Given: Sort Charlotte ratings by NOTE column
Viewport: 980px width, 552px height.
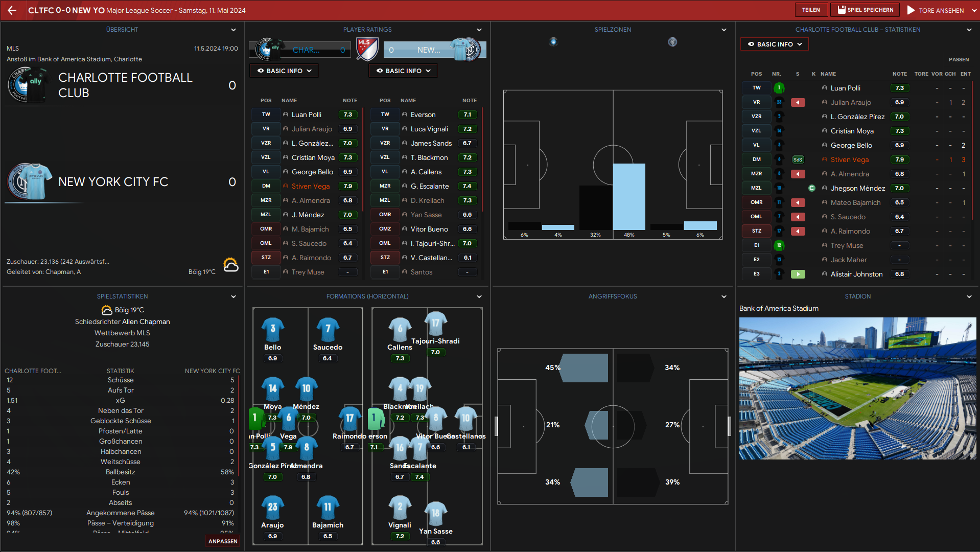Looking at the screenshot, I should pyautogui.click(x=350, y=101).
